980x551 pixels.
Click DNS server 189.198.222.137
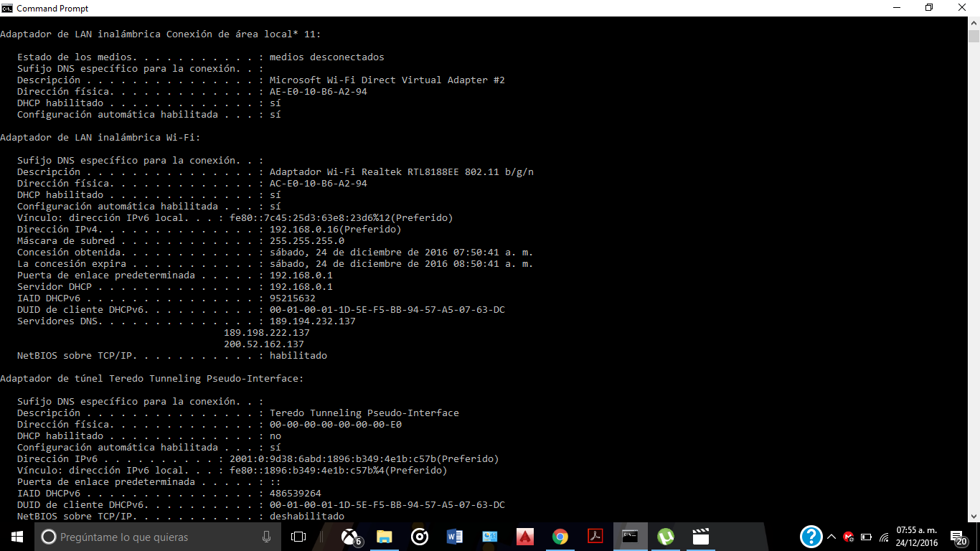pyautogui.click(x=267, y=333)
